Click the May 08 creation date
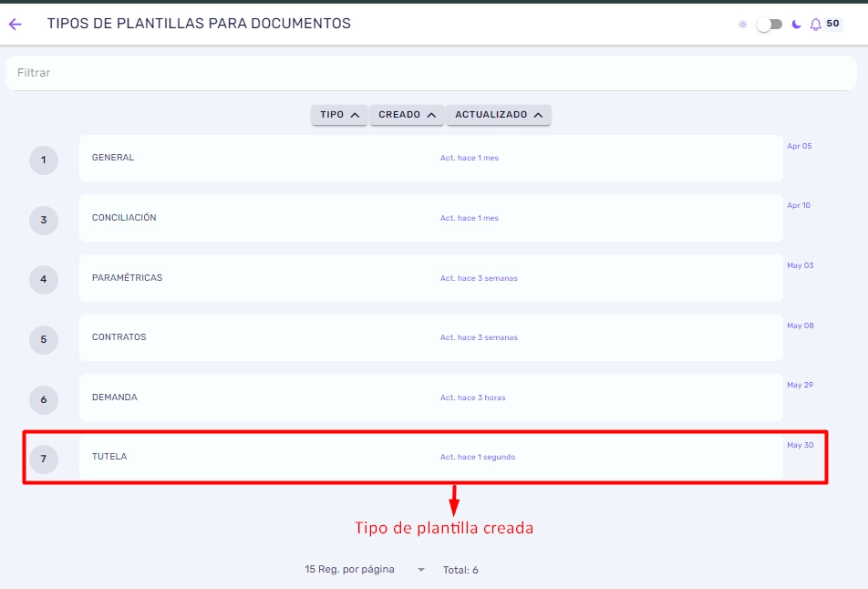 click(801, 325)
